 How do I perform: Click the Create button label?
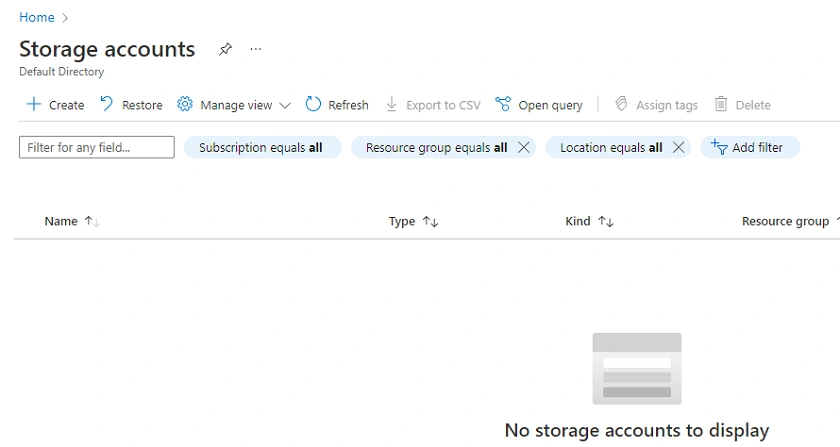click(x=66, y=105)
